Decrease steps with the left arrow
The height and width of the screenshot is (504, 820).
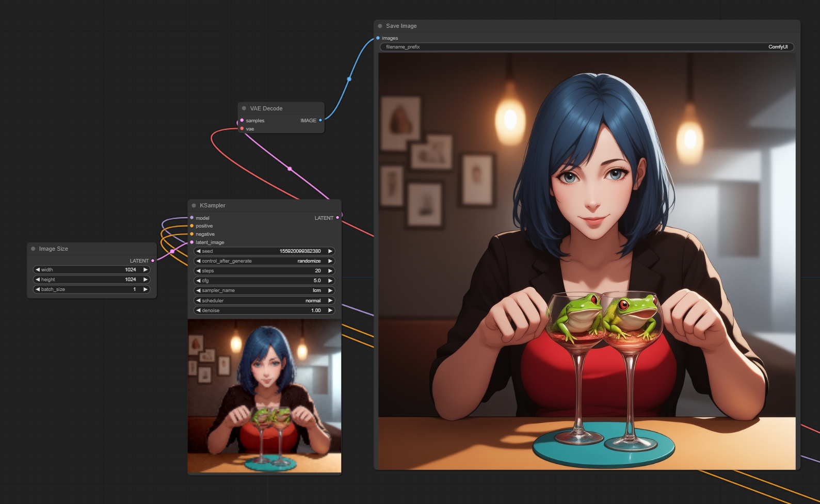click(x=198, y=271)
